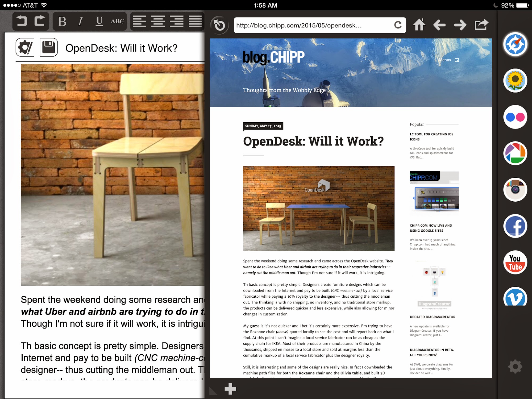Tap the undo arrow in editor toolbar

click(22, 21)
